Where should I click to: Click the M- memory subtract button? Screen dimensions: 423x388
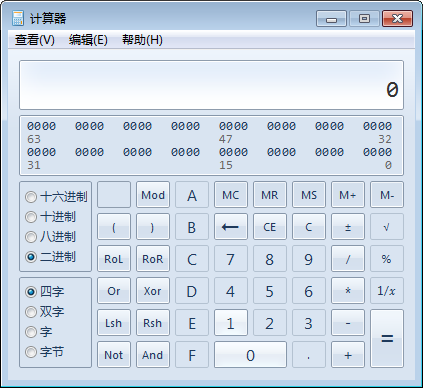point(387,195)
